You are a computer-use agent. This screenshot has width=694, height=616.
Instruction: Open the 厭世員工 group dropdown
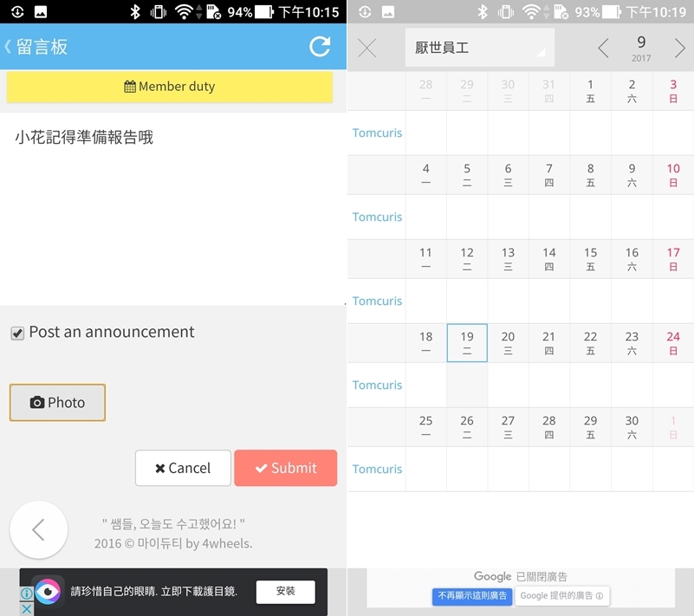point(480,48)
